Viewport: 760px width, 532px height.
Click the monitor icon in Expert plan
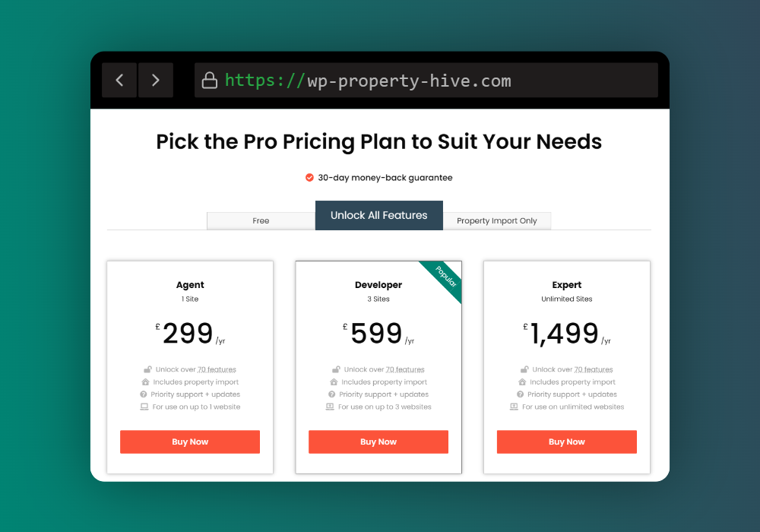point(514,407)
